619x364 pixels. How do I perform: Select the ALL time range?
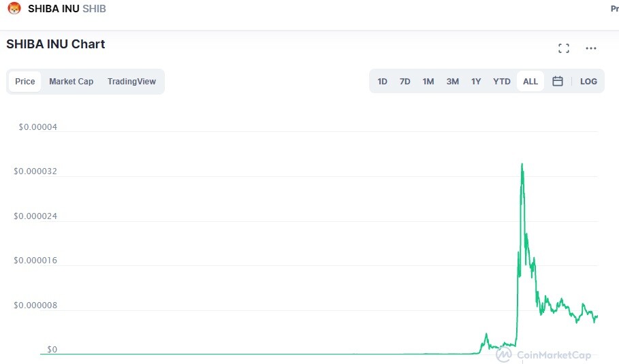tap(530, 81)
